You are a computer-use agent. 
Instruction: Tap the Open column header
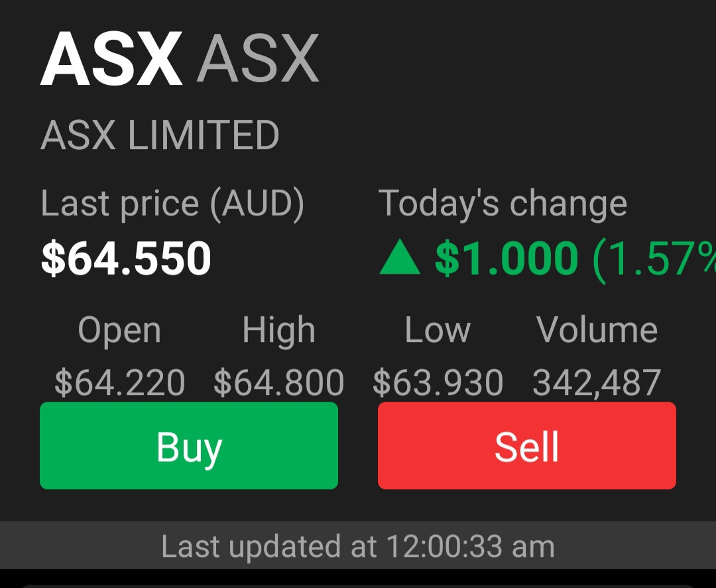[x=119, y=329]
